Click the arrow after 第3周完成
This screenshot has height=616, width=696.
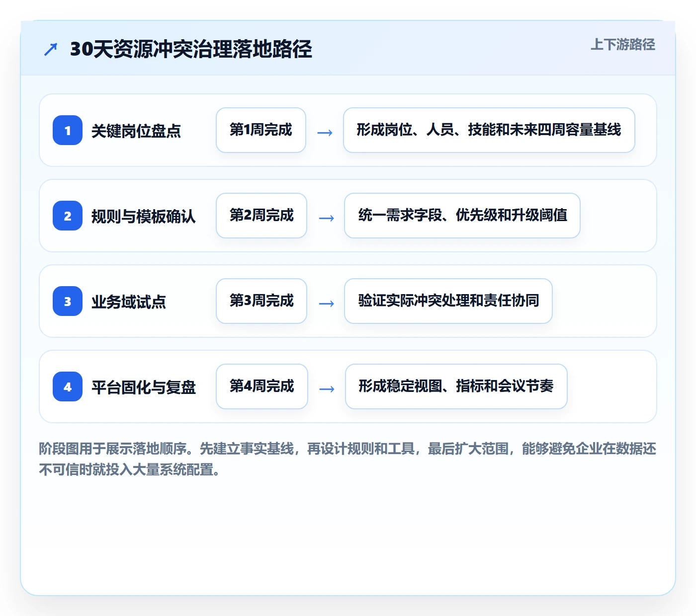coord(326,303)
